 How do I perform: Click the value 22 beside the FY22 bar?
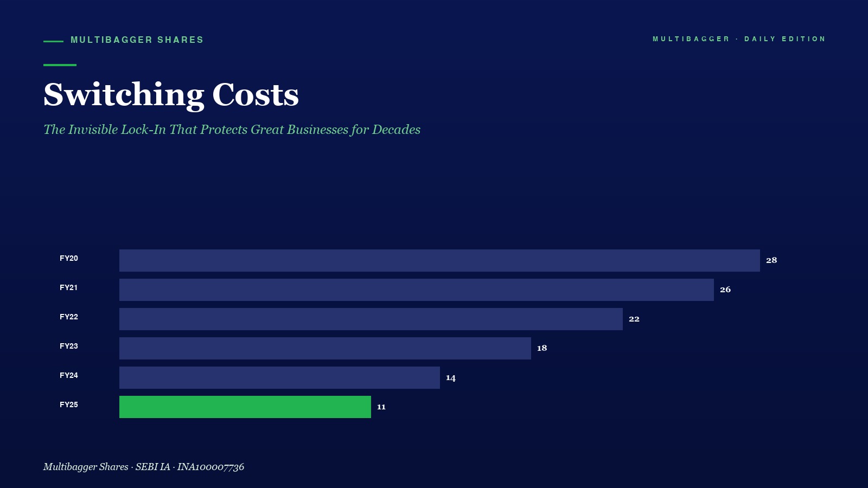coord(634,319)
